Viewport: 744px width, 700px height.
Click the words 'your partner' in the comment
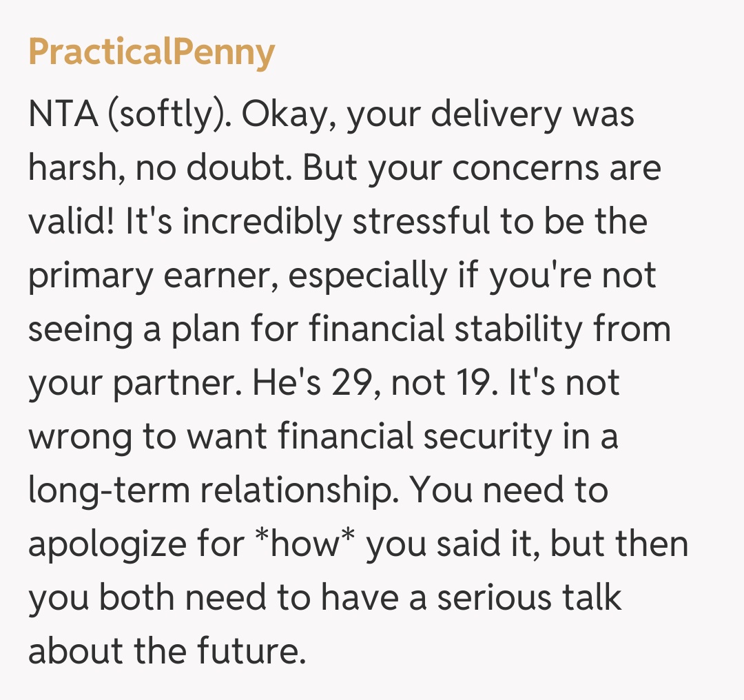click(135, 383)
